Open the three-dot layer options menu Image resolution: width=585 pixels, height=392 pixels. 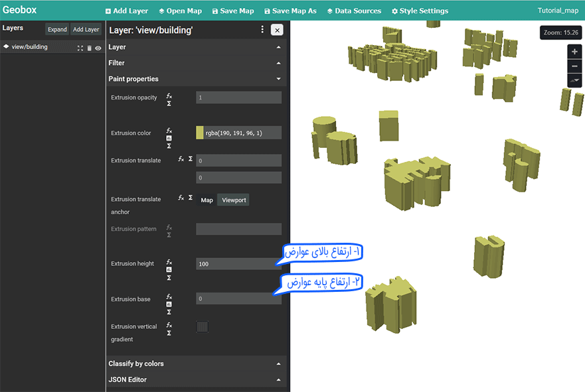(x=262, y=30)
